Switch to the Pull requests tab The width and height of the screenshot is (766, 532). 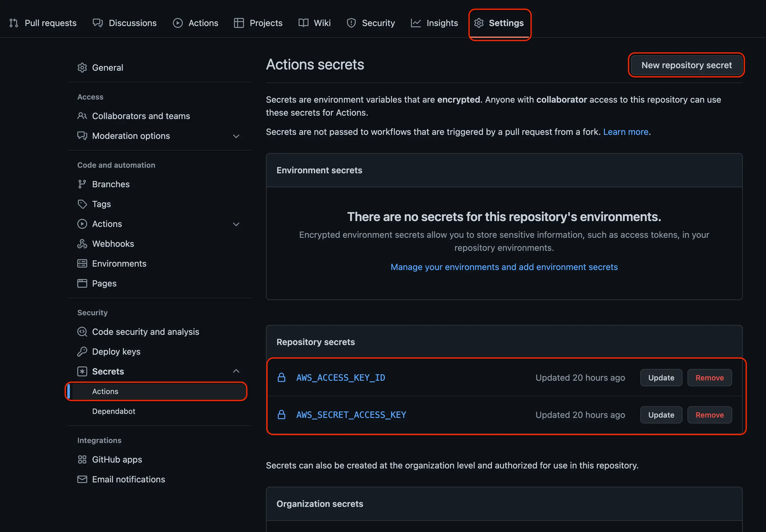point(43,23)
